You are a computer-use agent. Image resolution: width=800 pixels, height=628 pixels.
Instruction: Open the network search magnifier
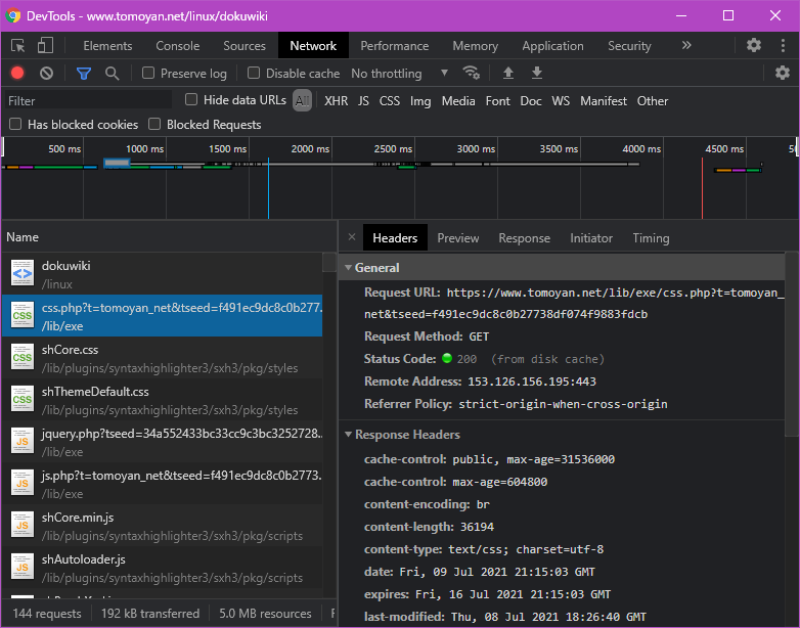pyautogui.click(x=112, y=73)
